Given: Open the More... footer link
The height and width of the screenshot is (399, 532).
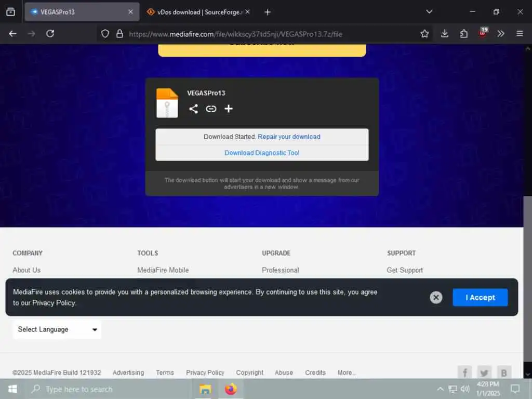Looking at the screenshot, I should click(347, 373).
